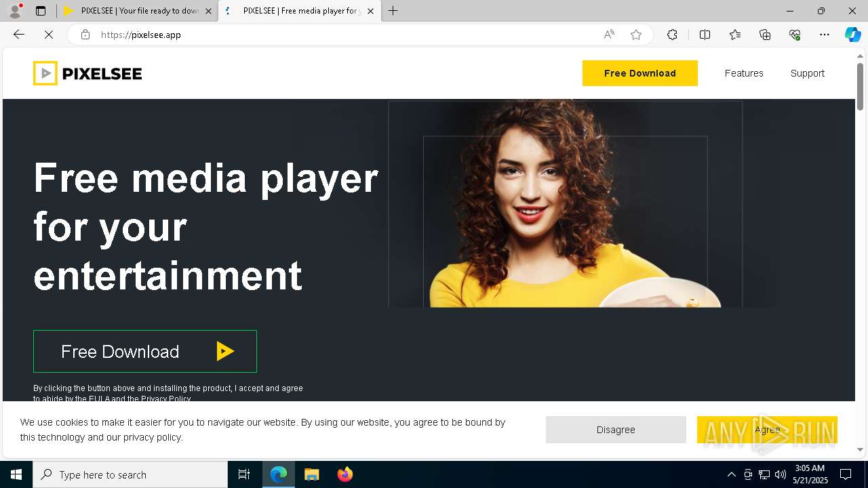Open File Explorer from the taskbar

[311, 474]
